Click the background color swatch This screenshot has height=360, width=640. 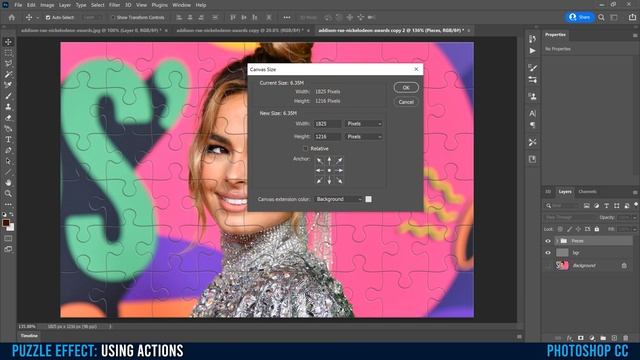pyautogui.click(x=11, y=227)
